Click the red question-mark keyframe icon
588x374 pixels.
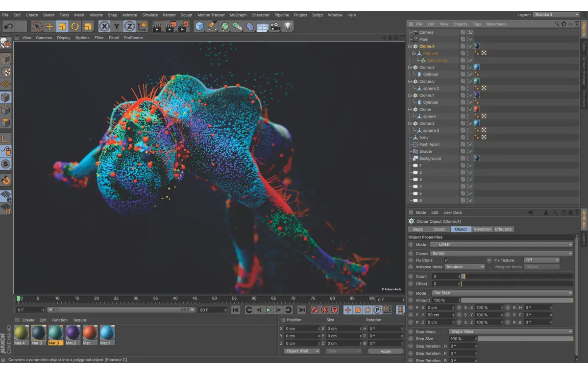point(335,310)
